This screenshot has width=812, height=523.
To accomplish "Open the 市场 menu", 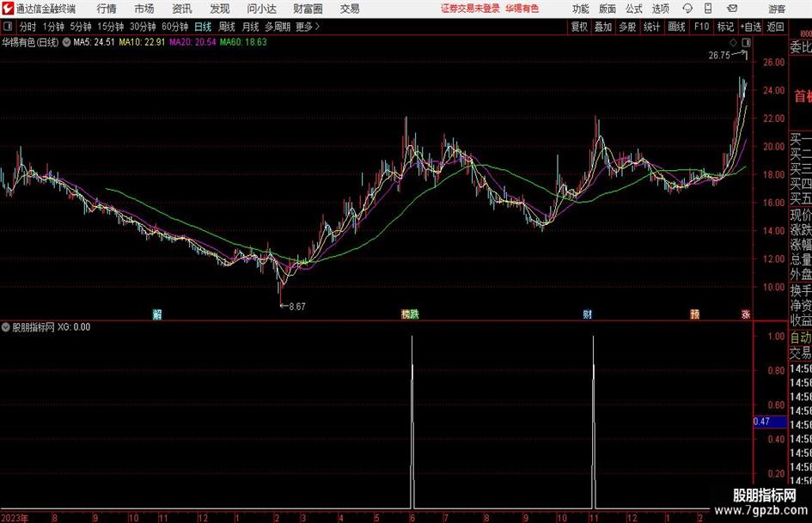I will pos(144,9).
